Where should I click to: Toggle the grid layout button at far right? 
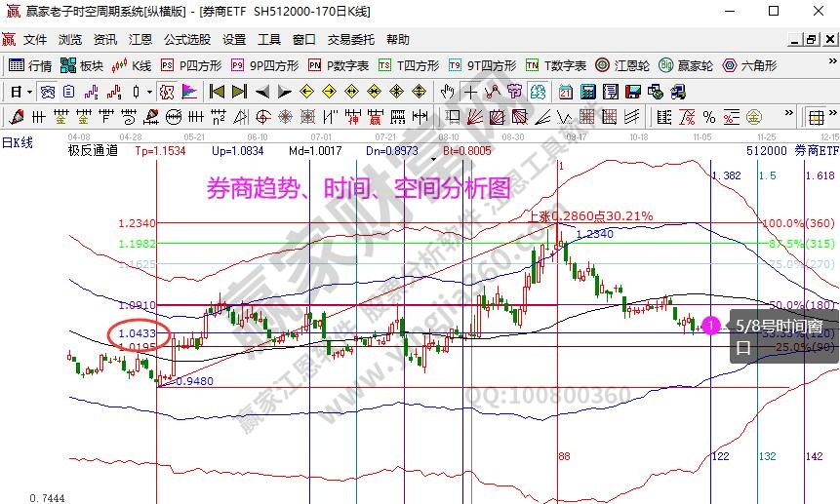pos(816,117)
